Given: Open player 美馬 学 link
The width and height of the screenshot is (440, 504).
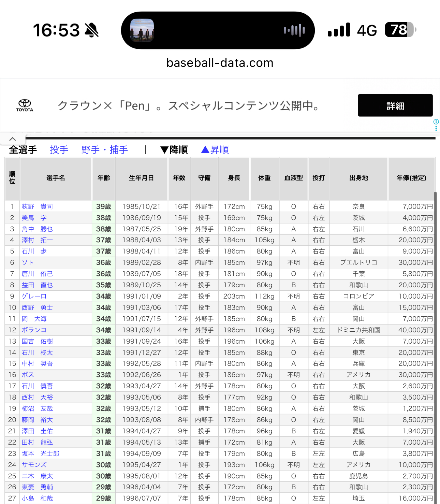Looking at the screenshot, I should [34, 218].
